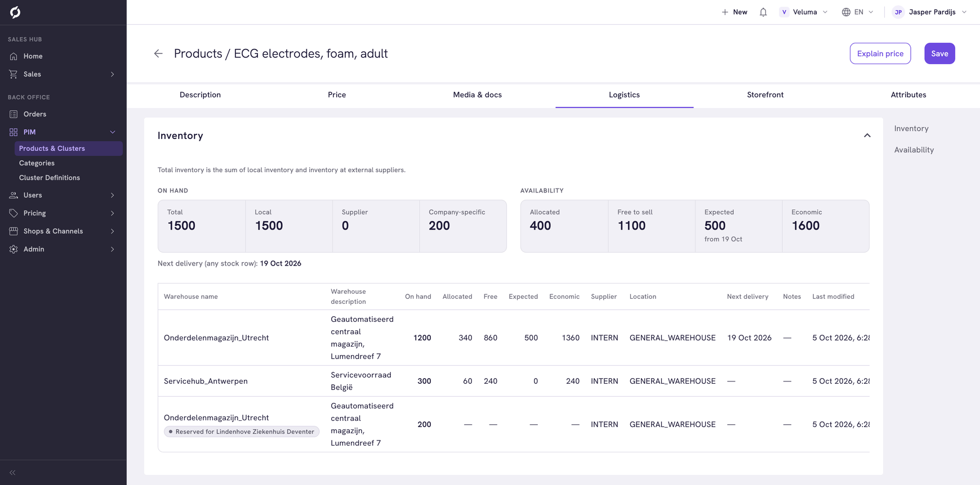The height and width of the screenshot is (485, 980).
Task: Switch to the Attributes tab
Action: (x=908, y=95)
